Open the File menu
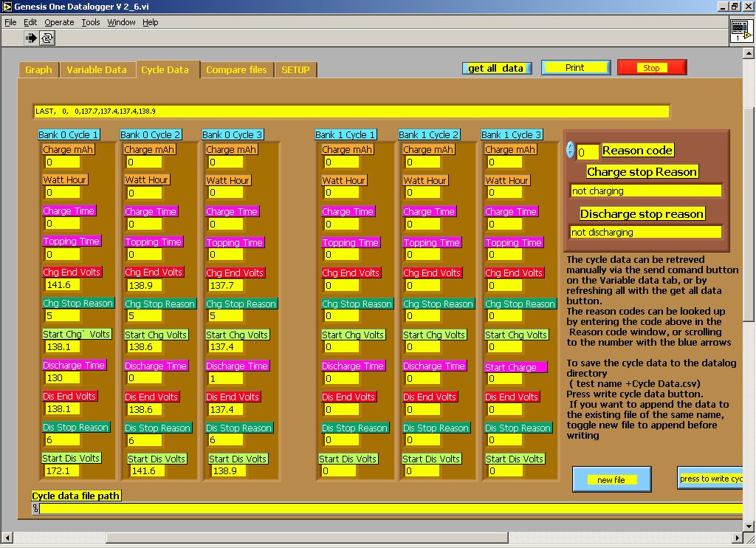The image size is (756, 548). [x=10, y=22]
